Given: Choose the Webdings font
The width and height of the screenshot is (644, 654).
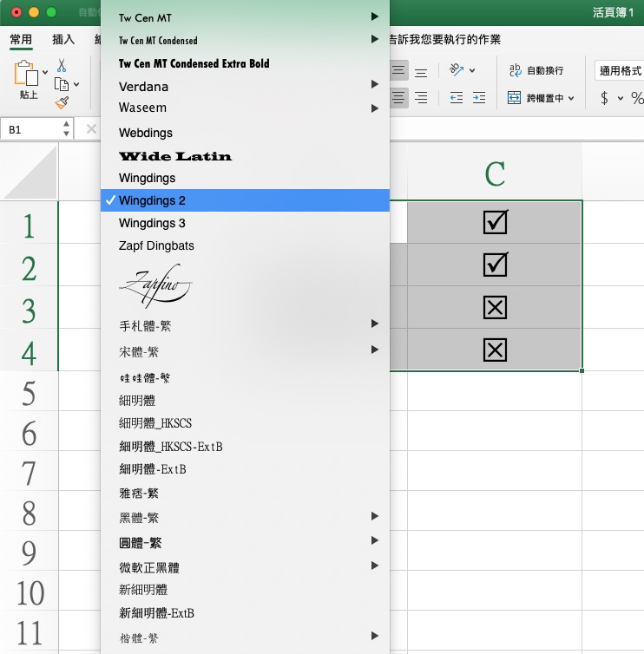Looking at the screenshot, I should 245,133.
